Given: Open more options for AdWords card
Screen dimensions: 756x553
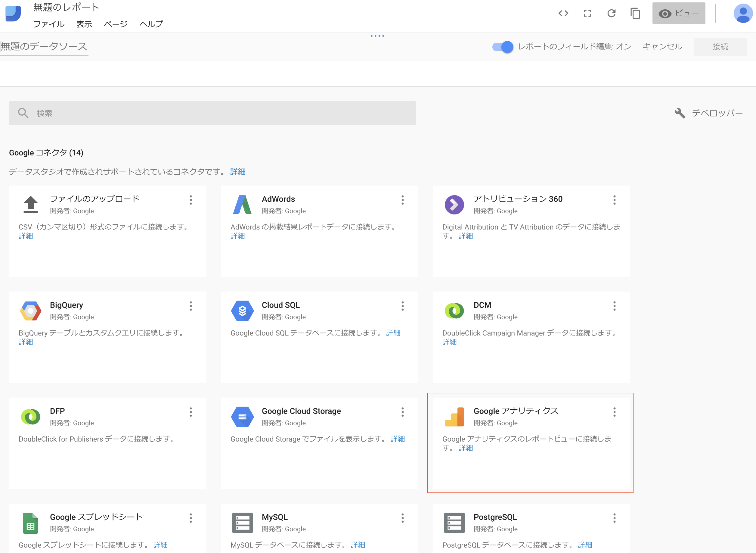Looking at the screenshot, I should coord(402,200).
